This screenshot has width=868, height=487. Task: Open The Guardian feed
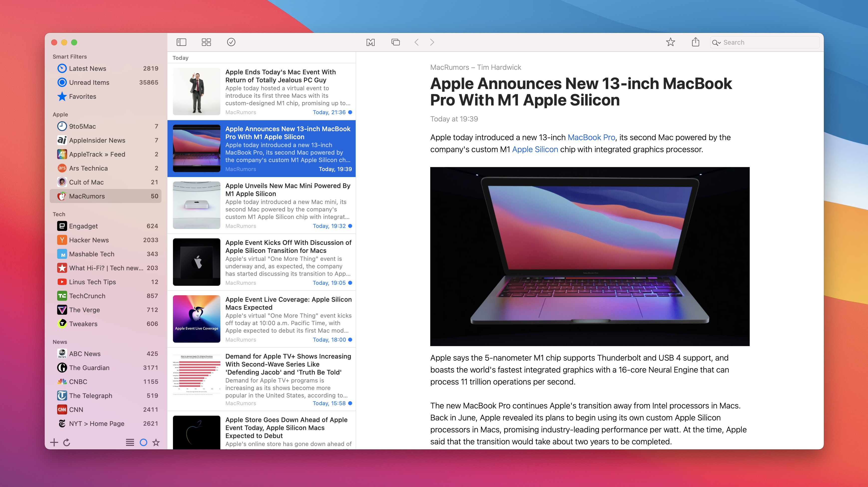coord(106,368)
